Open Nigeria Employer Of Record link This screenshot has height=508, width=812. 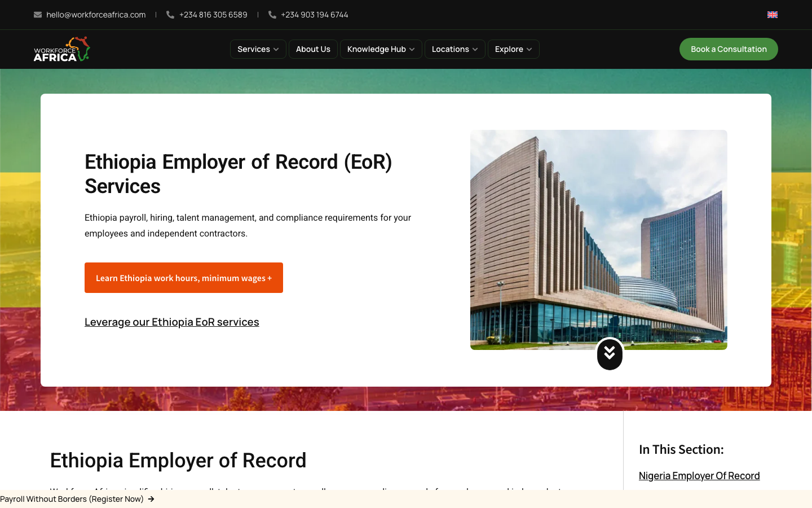[x=699, y=476]
